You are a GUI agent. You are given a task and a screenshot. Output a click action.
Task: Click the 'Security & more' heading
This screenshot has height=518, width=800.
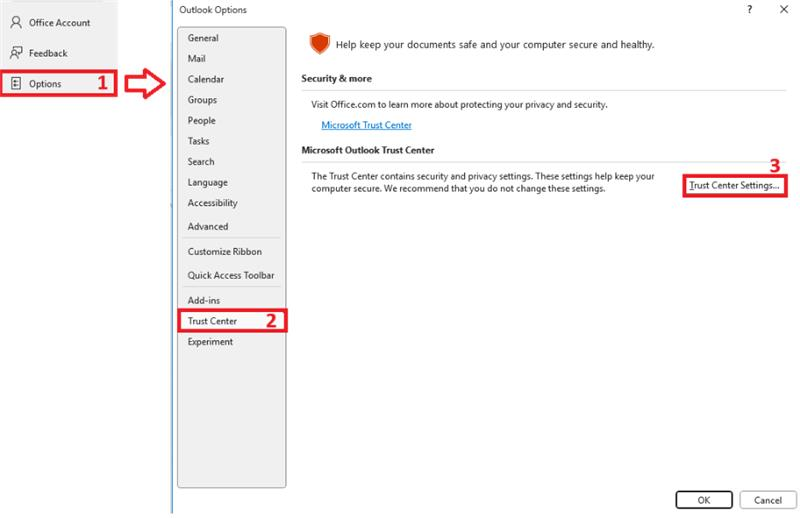(336, 79)
